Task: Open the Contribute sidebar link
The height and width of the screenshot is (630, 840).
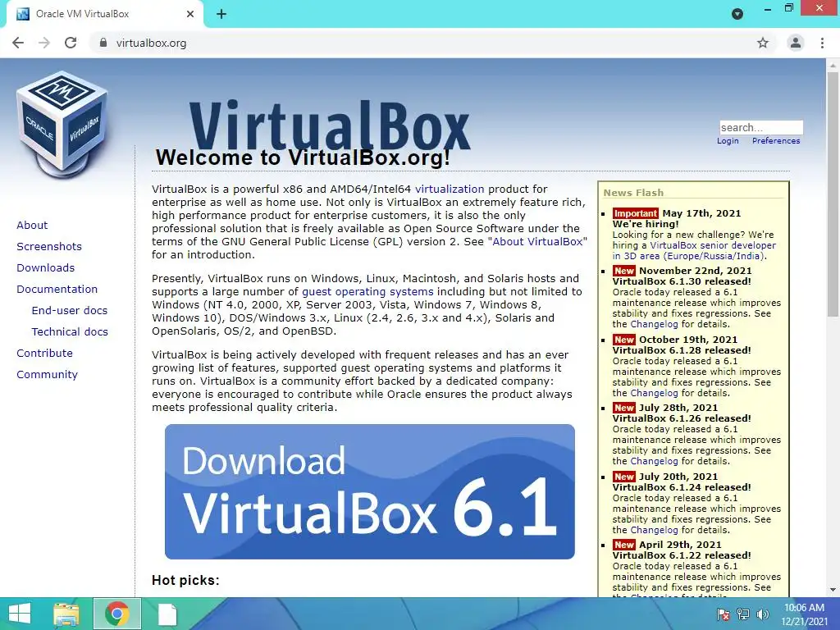Action: point(44,353)
